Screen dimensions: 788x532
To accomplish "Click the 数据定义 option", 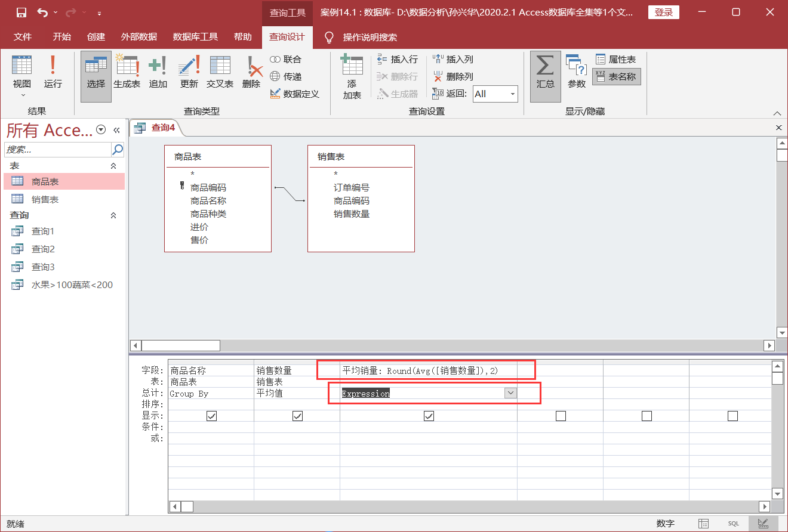I will 295,94.
